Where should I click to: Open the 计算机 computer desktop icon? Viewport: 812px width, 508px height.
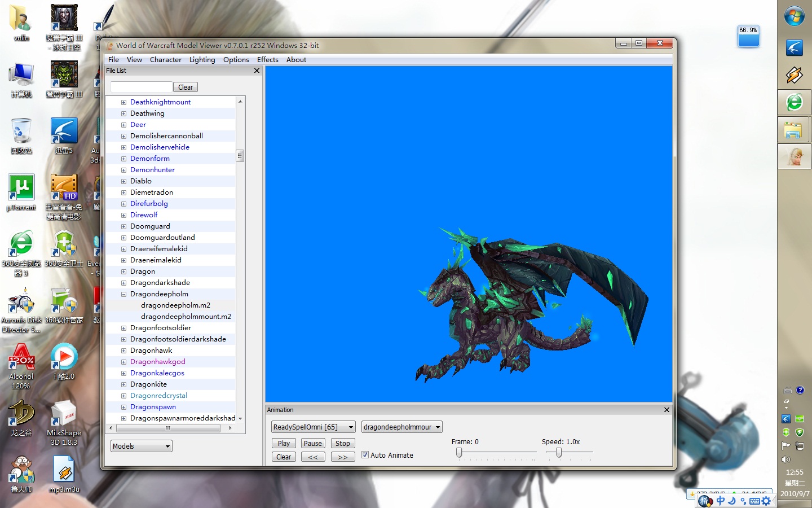point(21,80)
